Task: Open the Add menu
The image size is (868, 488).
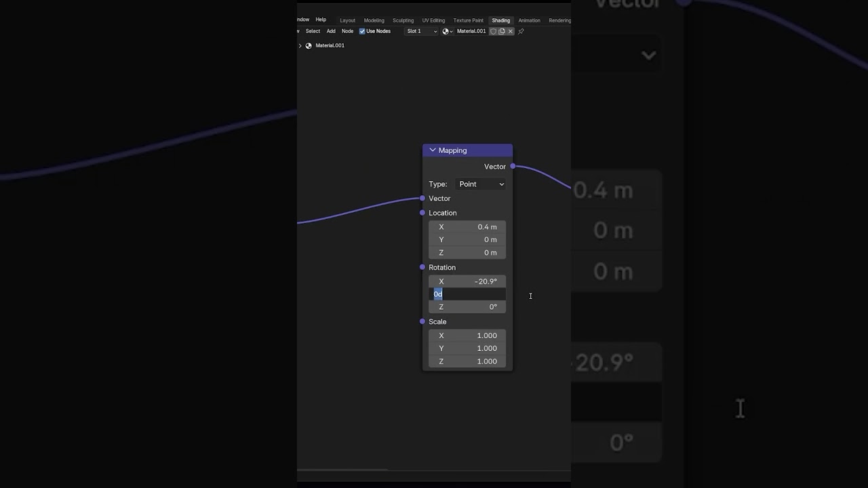Action: [331, 31]
